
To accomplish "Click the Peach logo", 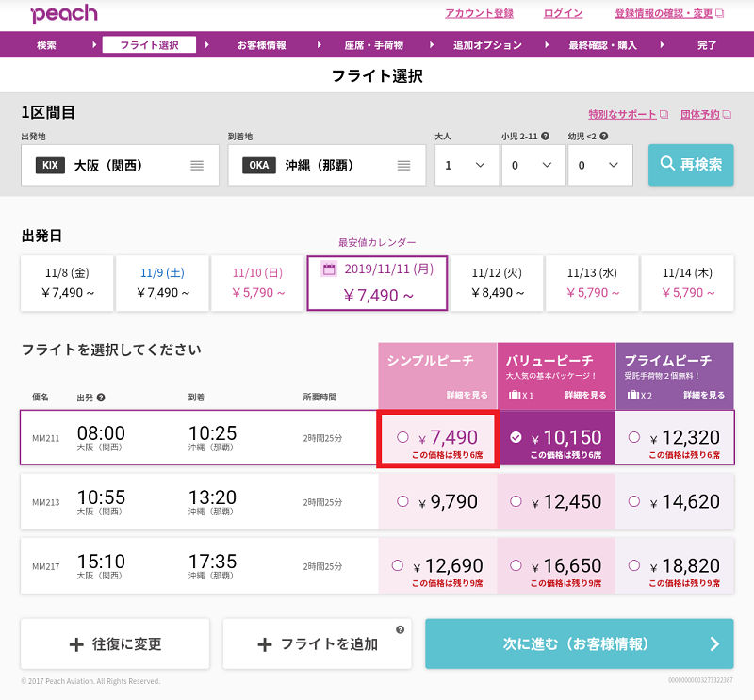I will (64, 13).
